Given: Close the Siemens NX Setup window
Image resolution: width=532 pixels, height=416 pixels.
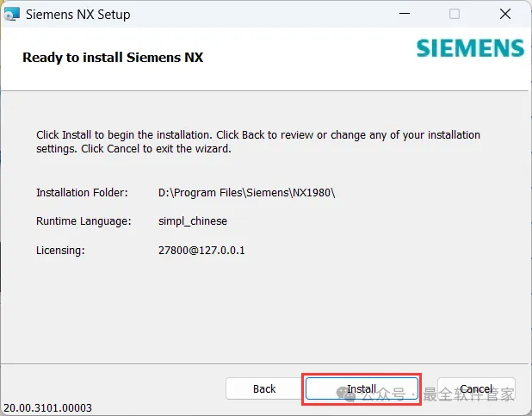Looking at the screenshot, I should pyautogui.click(x=505, y=14).
